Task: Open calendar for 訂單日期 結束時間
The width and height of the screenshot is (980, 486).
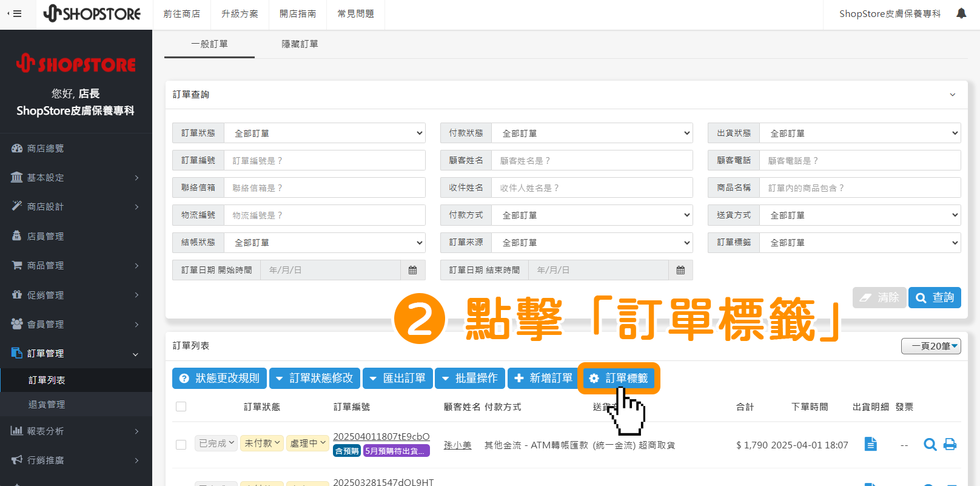Action: (x=680, y=270)
